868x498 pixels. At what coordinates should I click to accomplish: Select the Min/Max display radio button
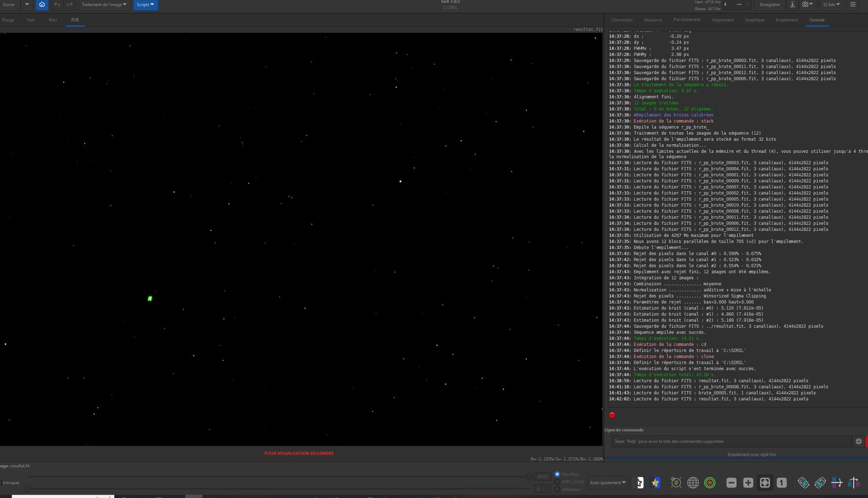557,474
